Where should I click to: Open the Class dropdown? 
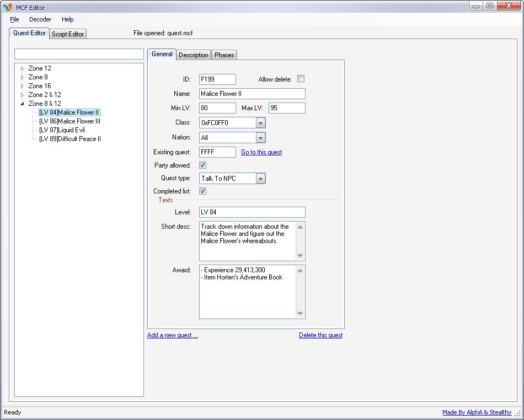click(x=260, y=123)
